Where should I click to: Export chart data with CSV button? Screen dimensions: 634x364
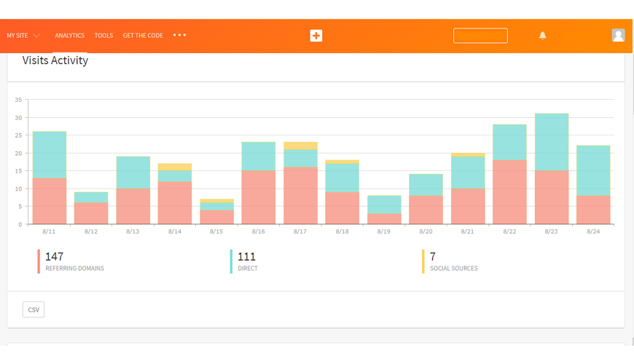(34, 310)
